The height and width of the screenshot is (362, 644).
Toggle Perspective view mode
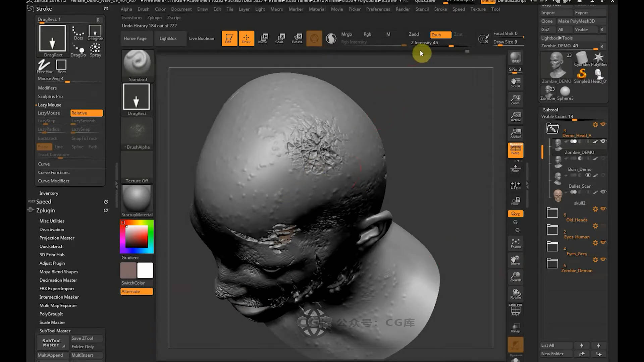pos(516,150)
